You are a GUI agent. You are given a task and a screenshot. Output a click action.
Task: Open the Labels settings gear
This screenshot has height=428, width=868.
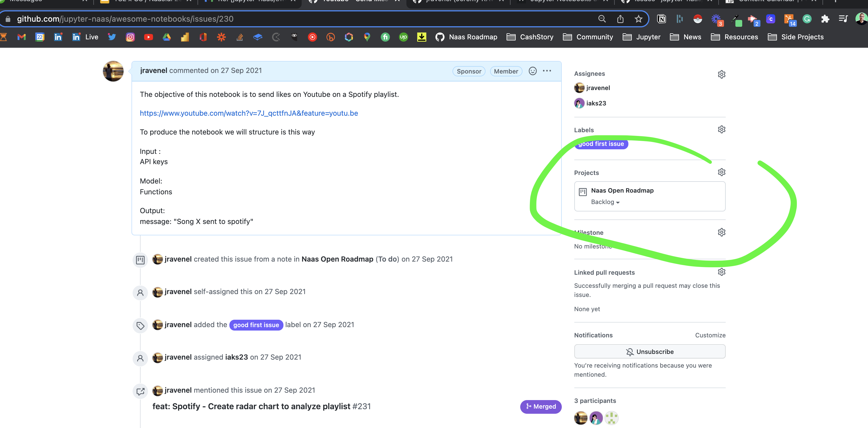pos(721,129)
